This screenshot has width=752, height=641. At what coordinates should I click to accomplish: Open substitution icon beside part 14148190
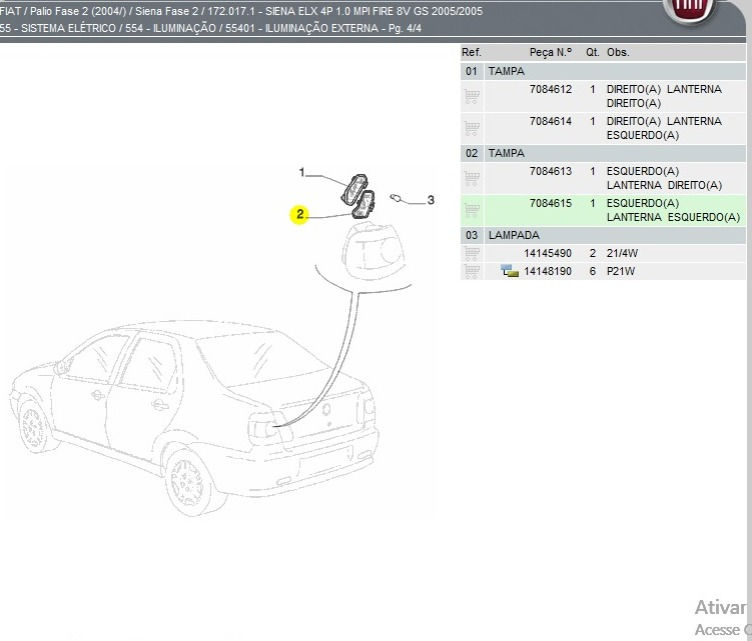click(x=509, y=271)
